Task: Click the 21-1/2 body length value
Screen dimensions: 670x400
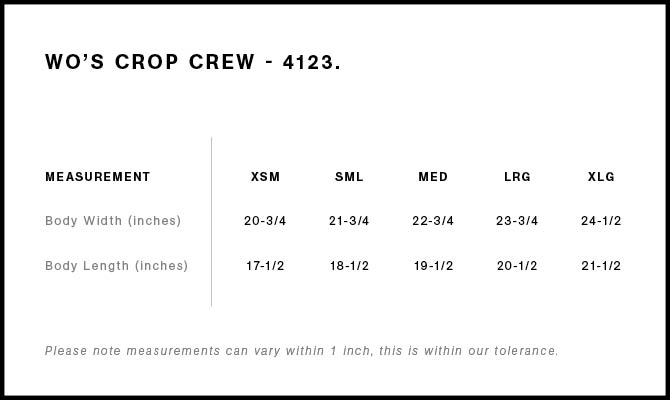Action: tap(601, 266)
